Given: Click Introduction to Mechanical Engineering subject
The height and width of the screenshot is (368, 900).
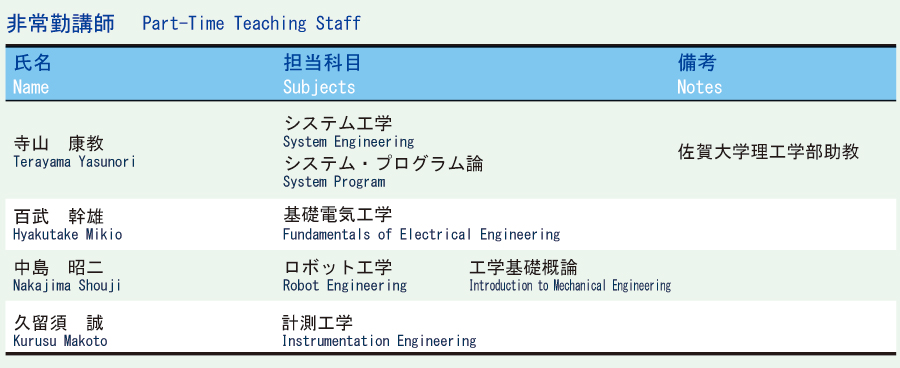Looking at the screenshot, I should point(570,285).
